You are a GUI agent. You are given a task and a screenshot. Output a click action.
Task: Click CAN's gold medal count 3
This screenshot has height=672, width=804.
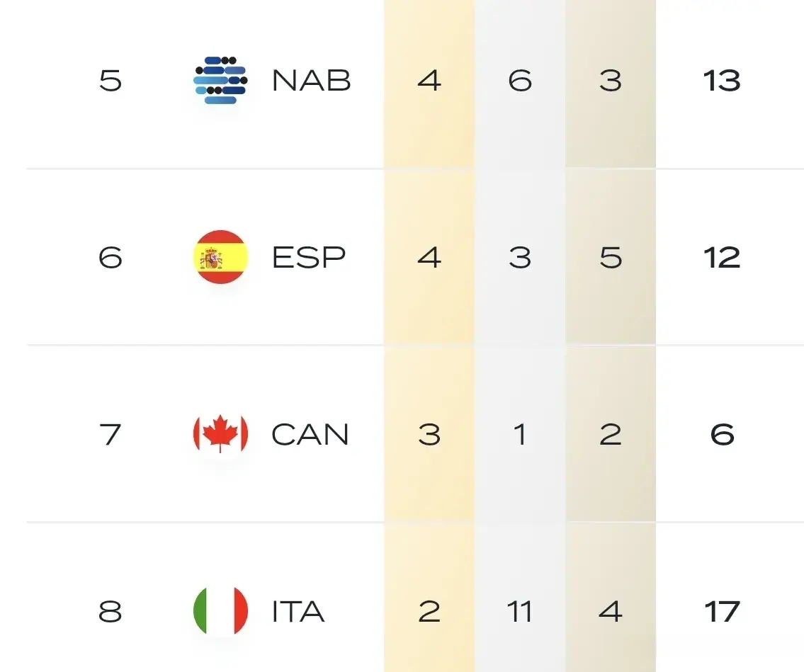[x=429, y=435]
